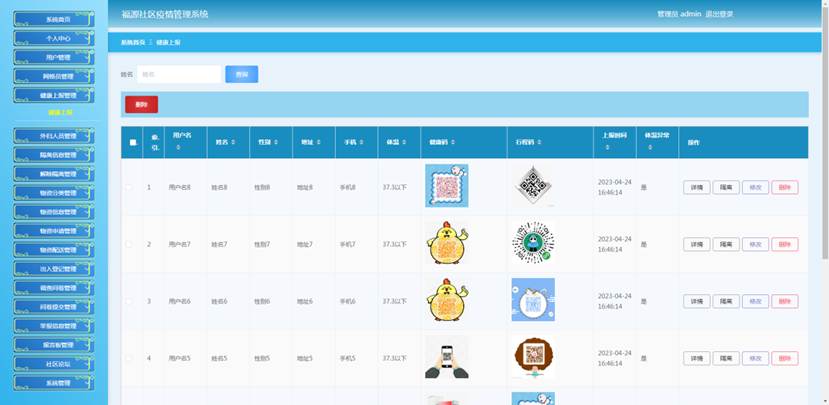Image resolution: width=829 pixels, height=405 pixels.
Task: Click 详情 button for row 用户名7
Action: [x=697, y=244]
